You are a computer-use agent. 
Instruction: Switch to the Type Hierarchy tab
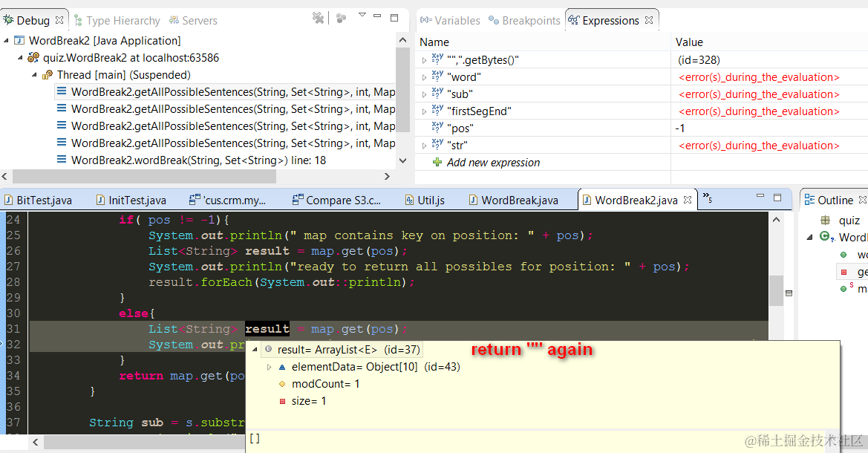[x=117, y=21]
